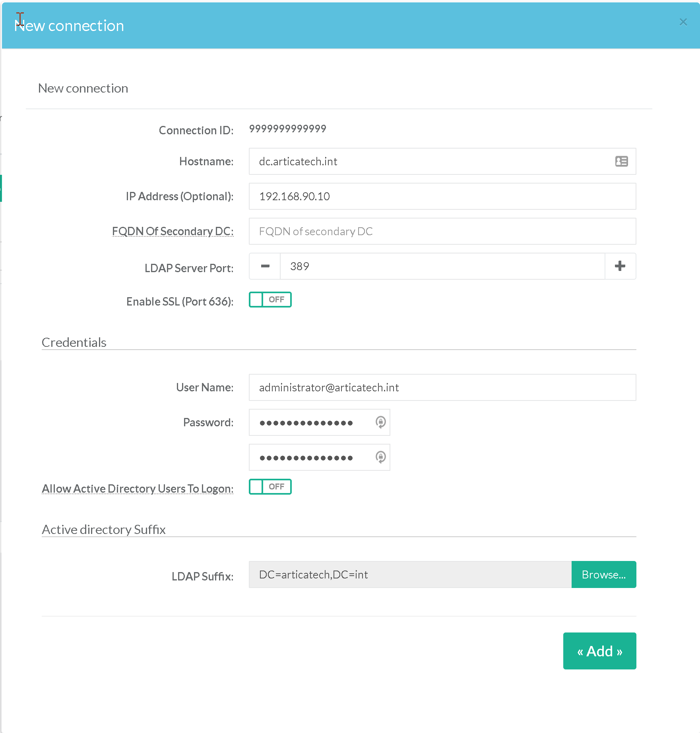
Task: Open the LDAP suffix Browse button
Action: 603,574
